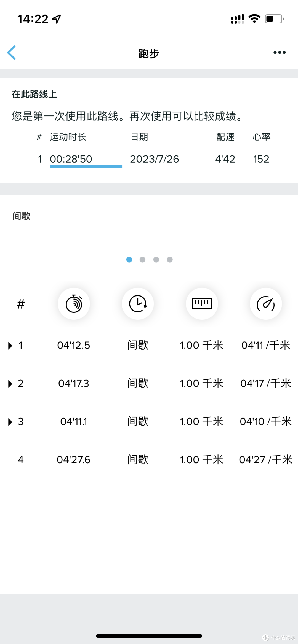Tap the 配速 column header
This screenshot has width=298, height=644.
point(225,137)
